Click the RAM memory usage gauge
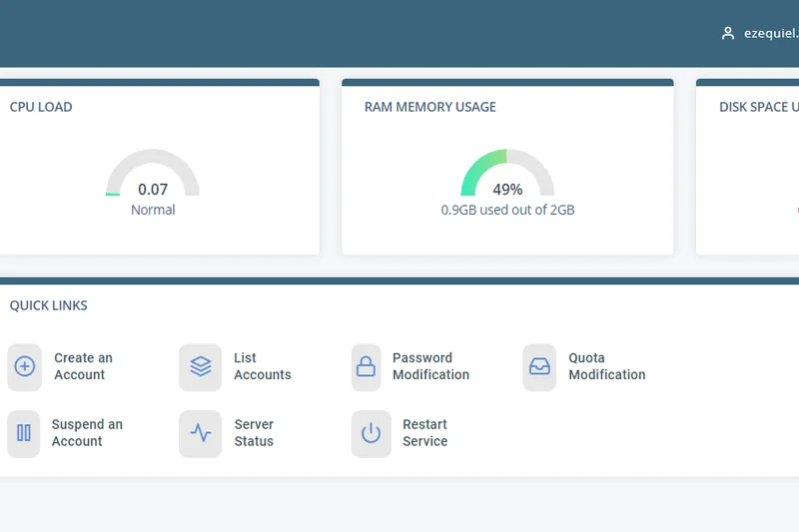799x532 pixels. tap(507, 172)
